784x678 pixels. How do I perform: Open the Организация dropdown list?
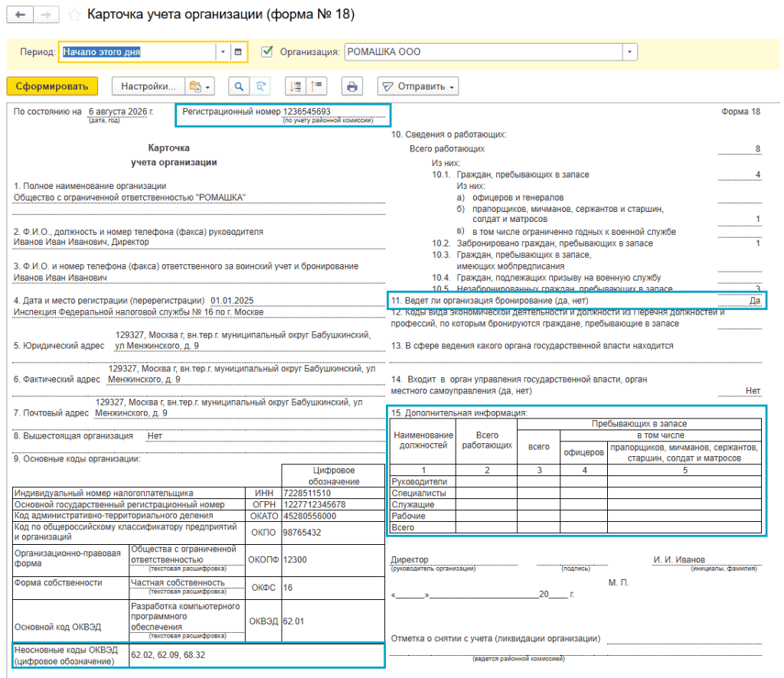[x=629, y=52]
